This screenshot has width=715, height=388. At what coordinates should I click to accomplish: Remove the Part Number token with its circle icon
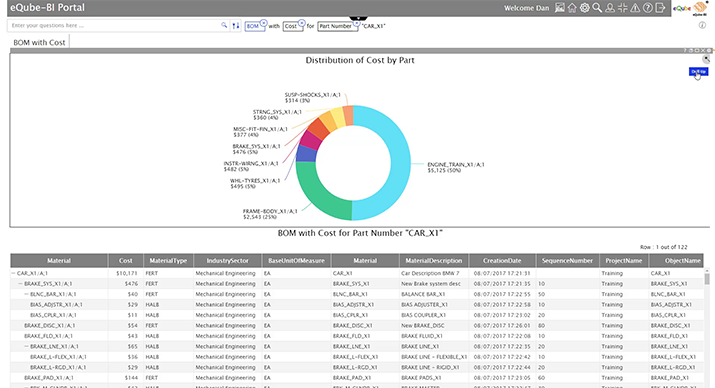[357, 23]
